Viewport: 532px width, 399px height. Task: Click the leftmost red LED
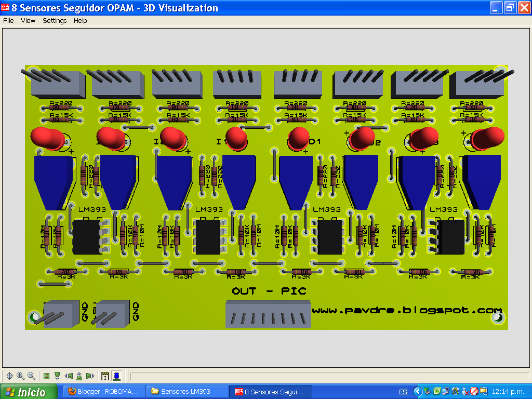[x=47, y=138]
